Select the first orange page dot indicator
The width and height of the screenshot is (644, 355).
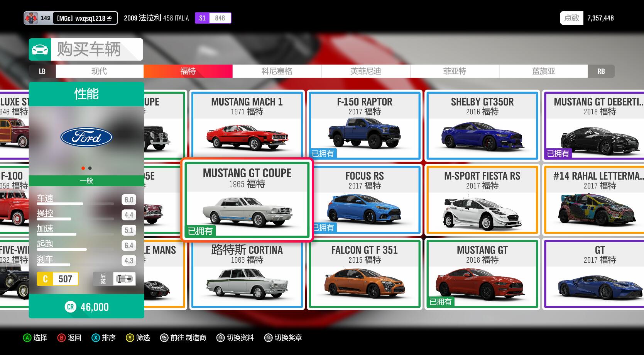pyautogui.click(x=83, y=168)
